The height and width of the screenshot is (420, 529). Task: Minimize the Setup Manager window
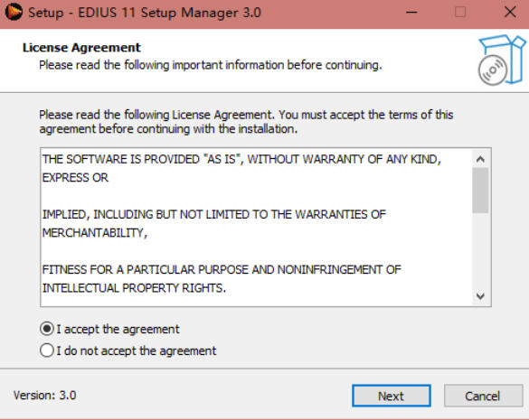(411, 13)
